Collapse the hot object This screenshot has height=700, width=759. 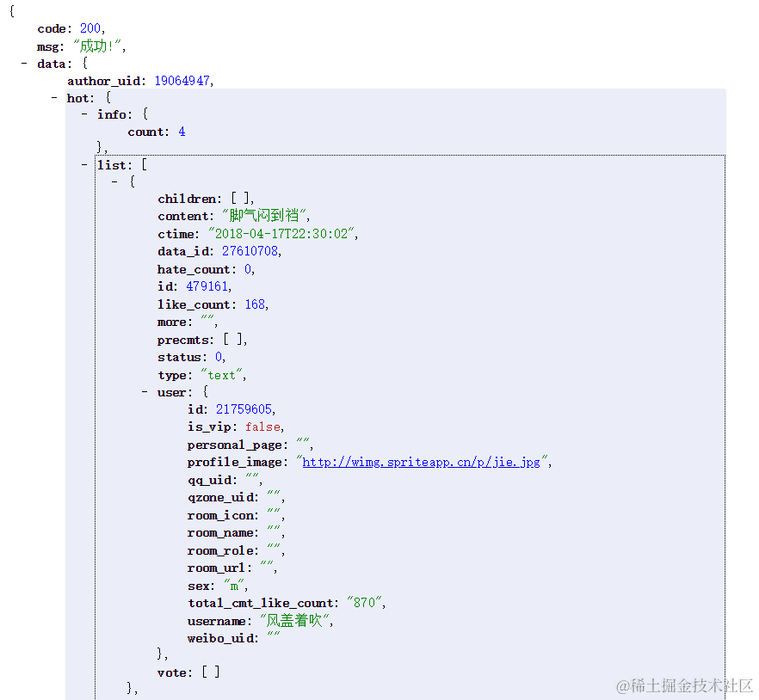coord(54,98)
